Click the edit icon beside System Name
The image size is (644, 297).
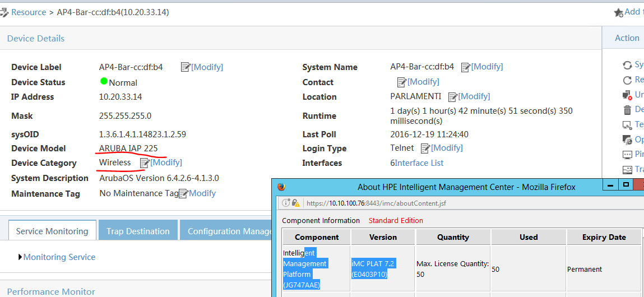point(466,67)
